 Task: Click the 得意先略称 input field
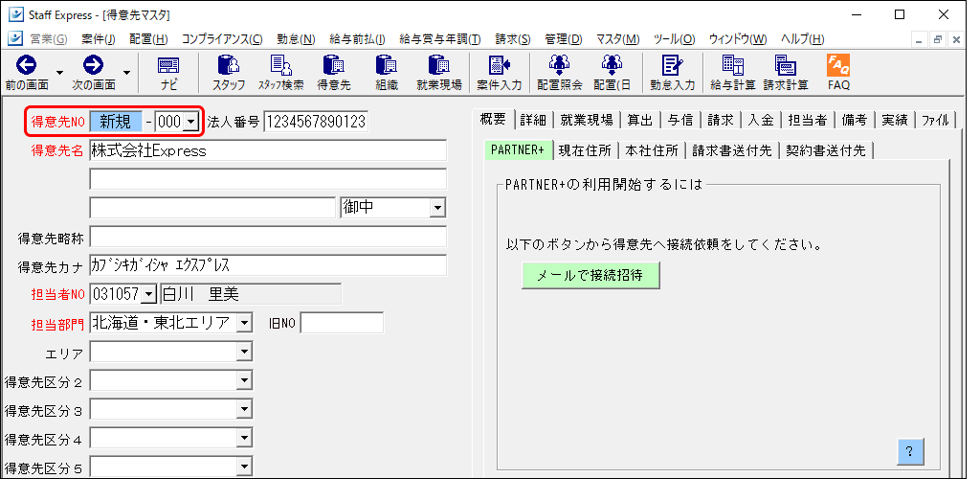[268, 237]
